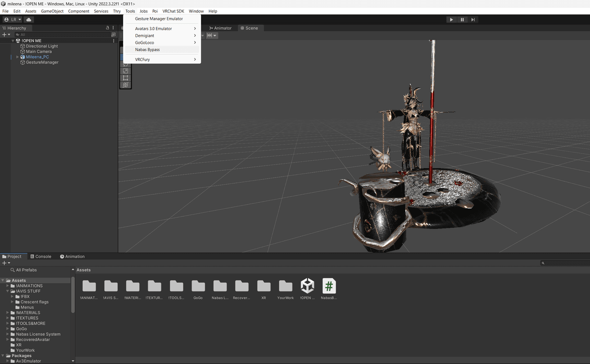Collapse the !OPEN ME scene
The image size is (590, 364).
(x=13, y=41)
